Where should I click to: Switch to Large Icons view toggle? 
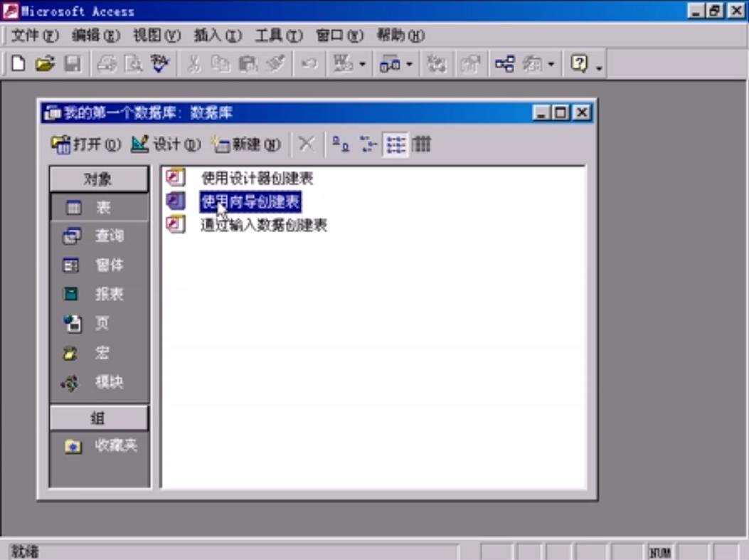[340, 144]
